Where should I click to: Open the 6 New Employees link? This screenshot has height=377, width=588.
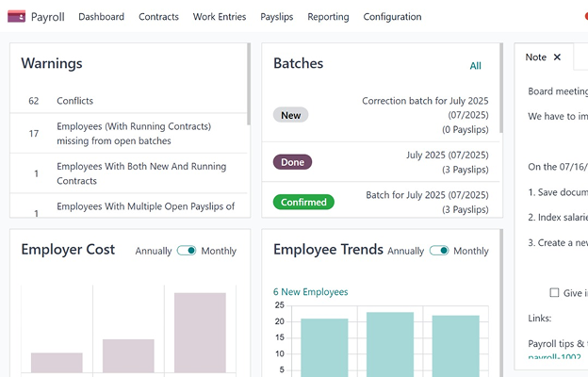click(310, 292)
